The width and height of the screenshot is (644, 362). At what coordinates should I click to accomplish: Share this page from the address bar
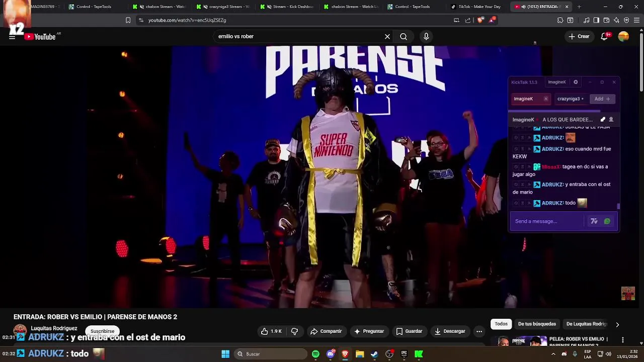pos(468,20)
